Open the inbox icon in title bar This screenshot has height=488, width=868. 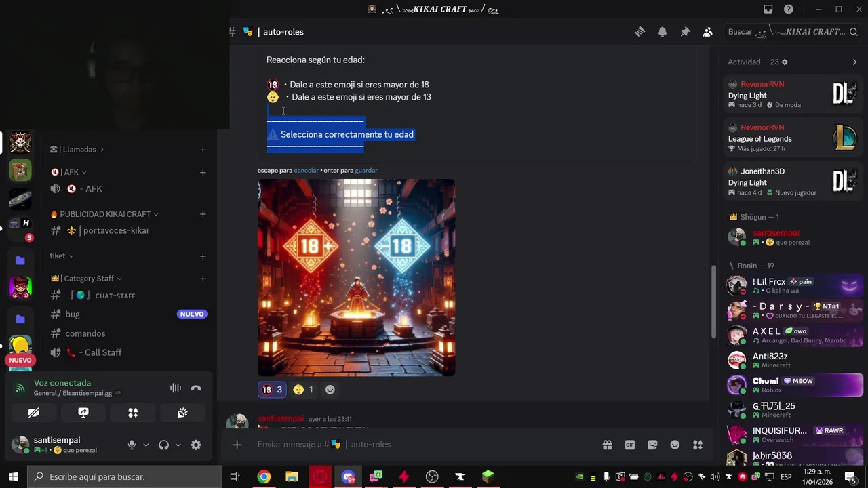[x=768, y=9]
